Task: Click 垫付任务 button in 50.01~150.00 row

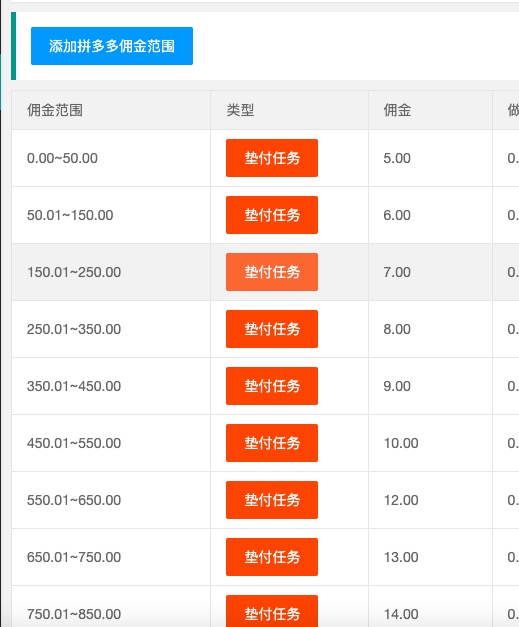Action: pyautogui.click(x=272, y=215)
